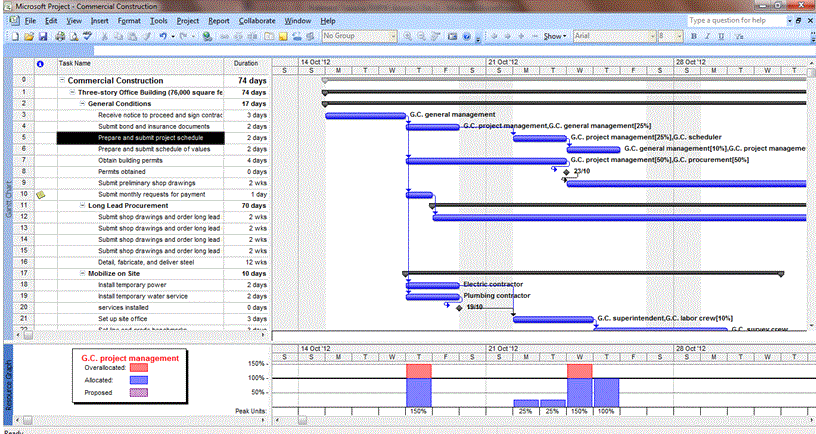
Task: Open the font size dropdown
Action: [680, 36]
